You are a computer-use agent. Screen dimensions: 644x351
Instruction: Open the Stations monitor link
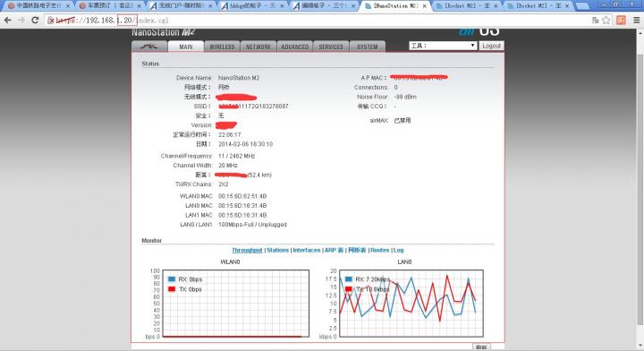click(277, 250)
